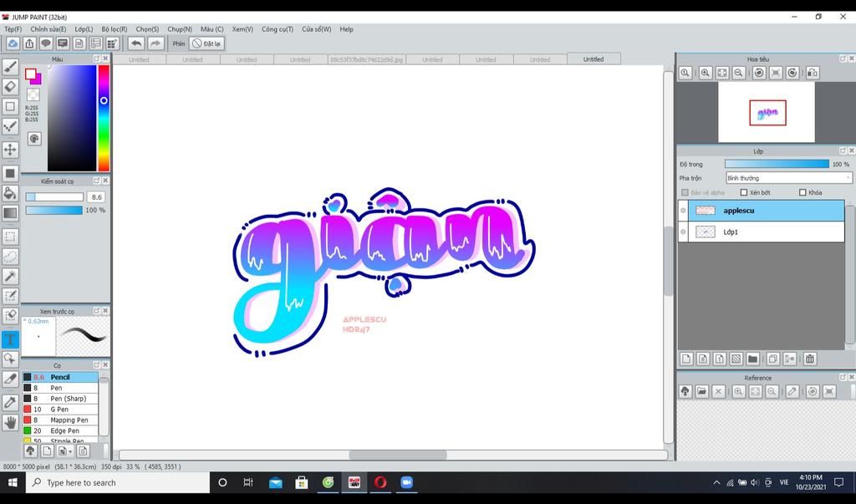Select the Pen (Sharp) brush
Screen dimensions: 856x504
[60, 399]
